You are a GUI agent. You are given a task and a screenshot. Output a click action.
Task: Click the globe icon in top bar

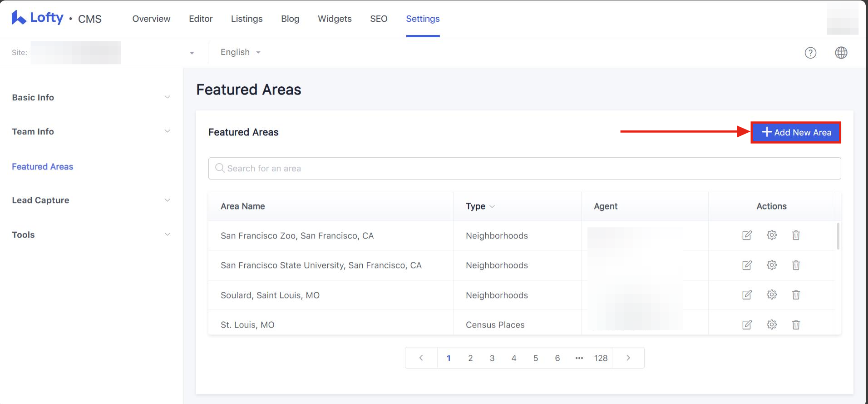[x=841, y=53]
